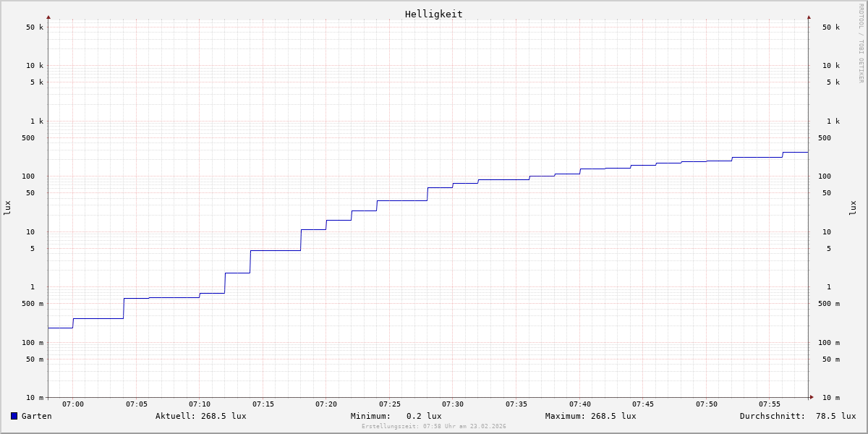This screenshot has height=434, width=868.
Task: Select the Helligkeit chart title
Action: click(x=433, y=14)
